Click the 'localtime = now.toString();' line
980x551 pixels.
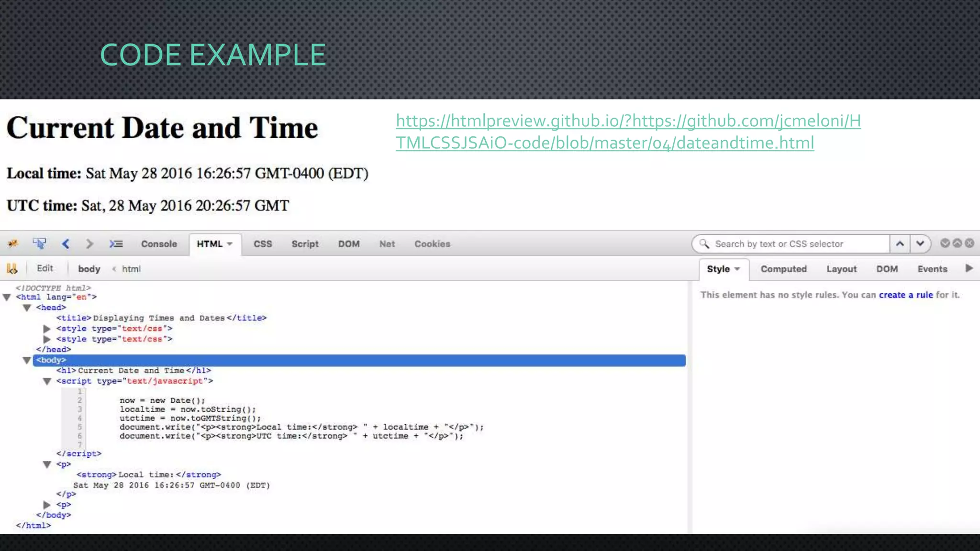(188, 409)
